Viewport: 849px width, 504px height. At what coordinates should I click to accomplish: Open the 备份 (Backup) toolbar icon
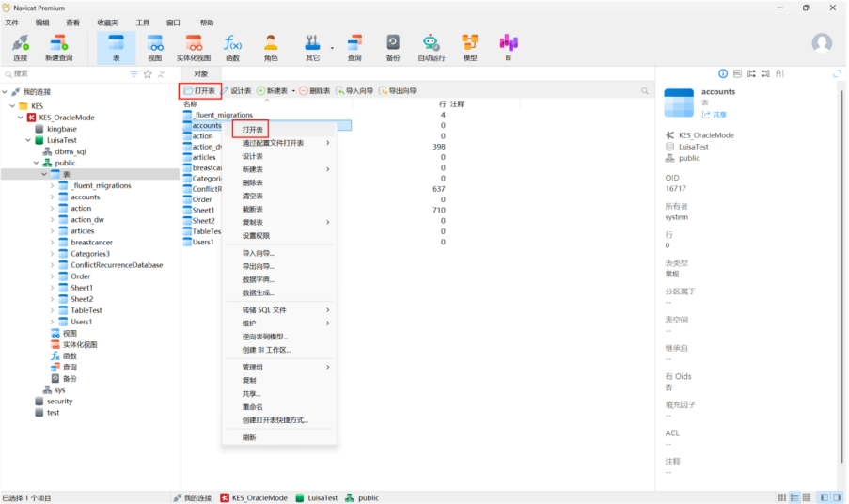coord(392,47)
